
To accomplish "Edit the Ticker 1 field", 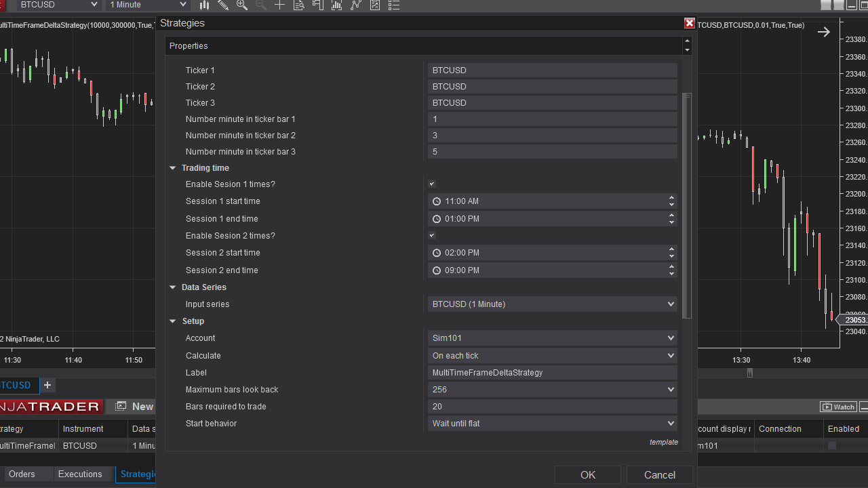I will (553, 70).
